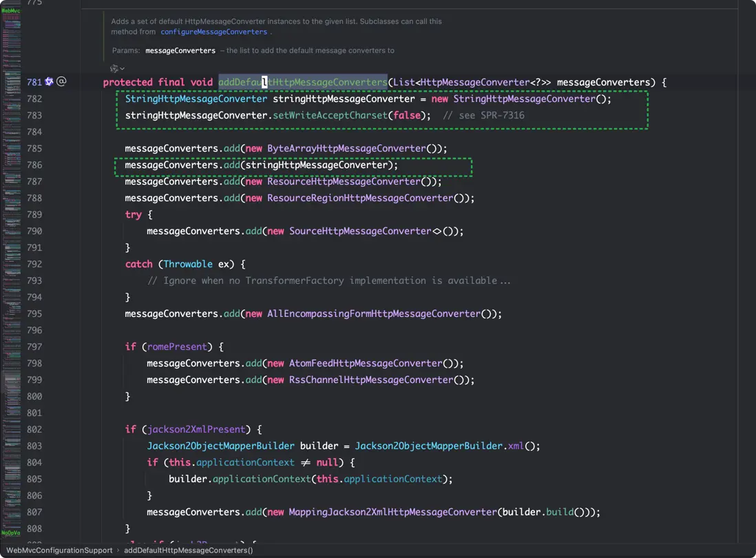Click line number 786 in the gutter

[34, 165]
